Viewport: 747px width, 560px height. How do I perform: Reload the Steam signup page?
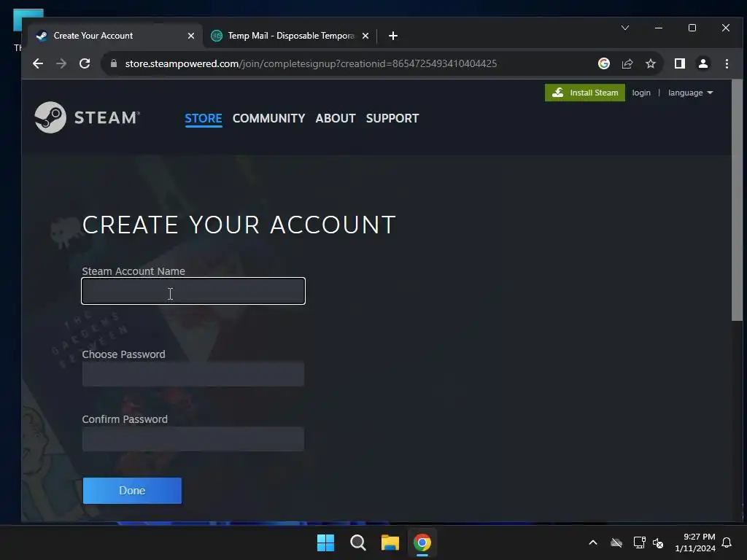[x=85, y=63]
